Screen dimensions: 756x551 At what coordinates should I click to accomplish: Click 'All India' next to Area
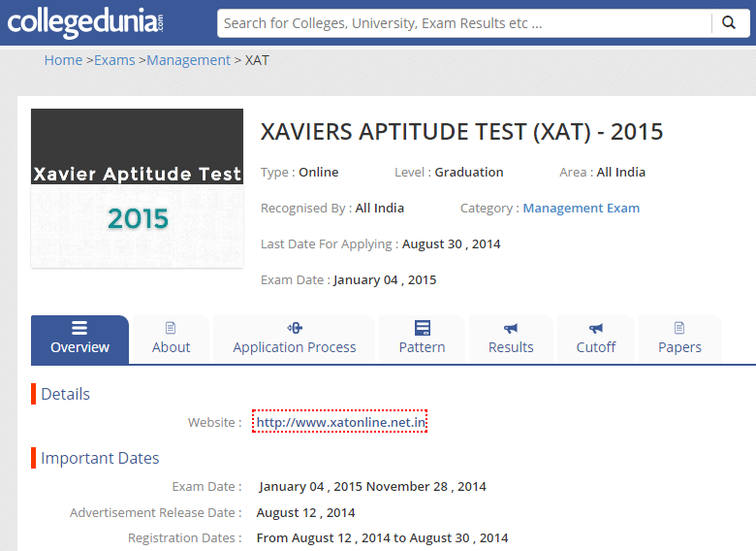[x=621, y=173]
